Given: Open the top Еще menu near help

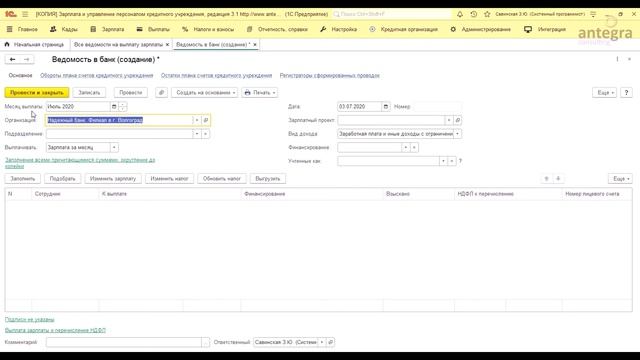Looking at the screenshot, I should pyautogui.click(x=604, y=93).
